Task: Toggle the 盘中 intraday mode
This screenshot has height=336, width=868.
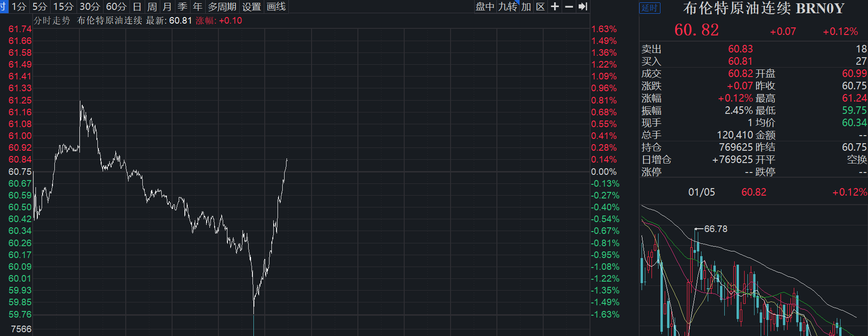Action: point(485,7)
